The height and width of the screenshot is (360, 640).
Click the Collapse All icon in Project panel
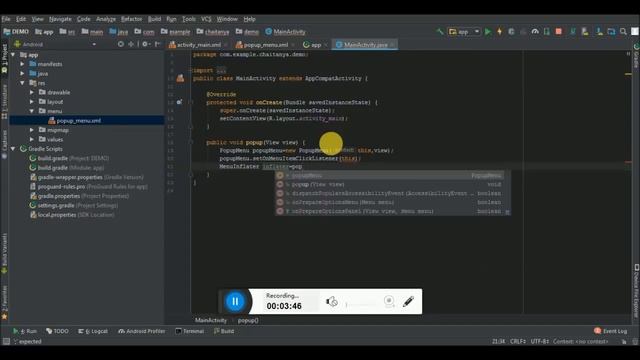click(131, 44)
